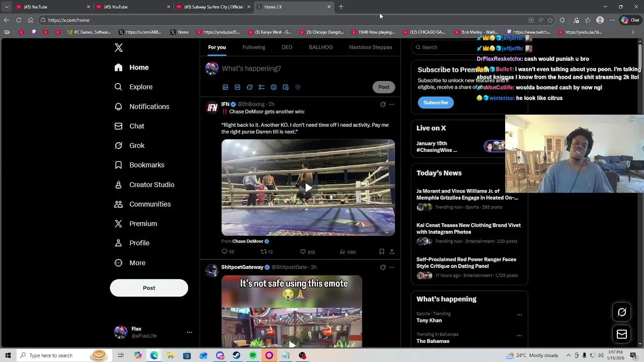
Task: Open emoji picker in composer
Action: (274, 87)
